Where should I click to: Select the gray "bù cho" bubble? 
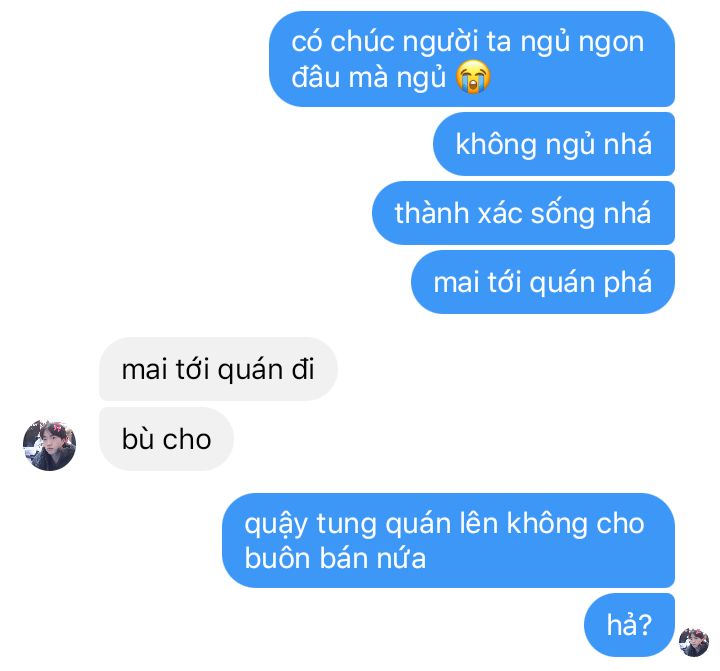[x=167, y=439]
